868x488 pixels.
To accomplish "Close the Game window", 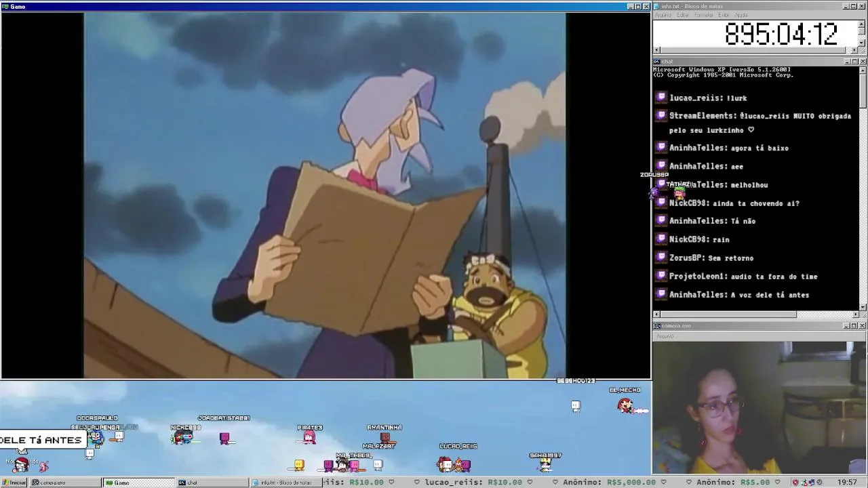I will (646, 7).
